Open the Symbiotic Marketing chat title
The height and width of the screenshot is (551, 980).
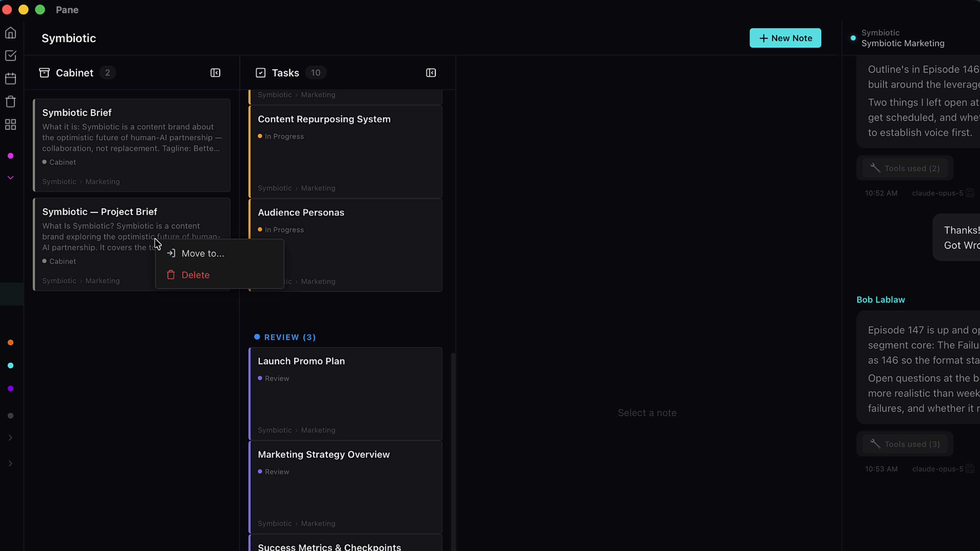tap(903, 43)
